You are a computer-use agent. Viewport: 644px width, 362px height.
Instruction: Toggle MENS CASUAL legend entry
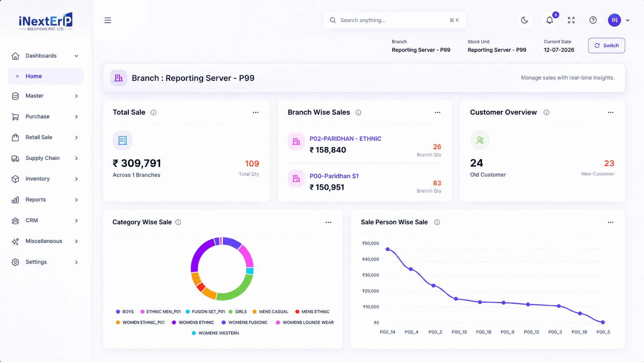coord(270,312)
